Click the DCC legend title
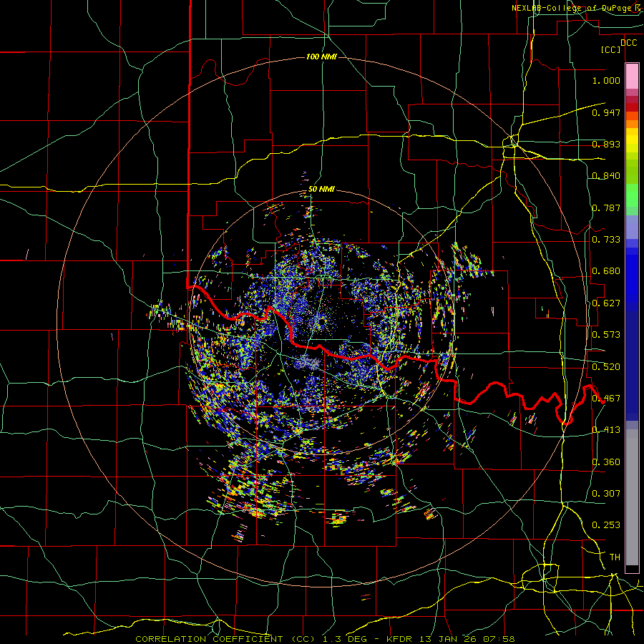 628,43
